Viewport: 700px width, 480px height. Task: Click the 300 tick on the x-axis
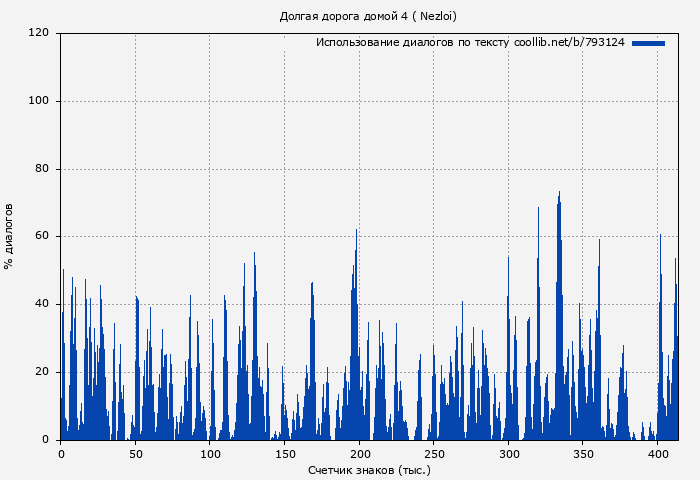tap(508, 454)
